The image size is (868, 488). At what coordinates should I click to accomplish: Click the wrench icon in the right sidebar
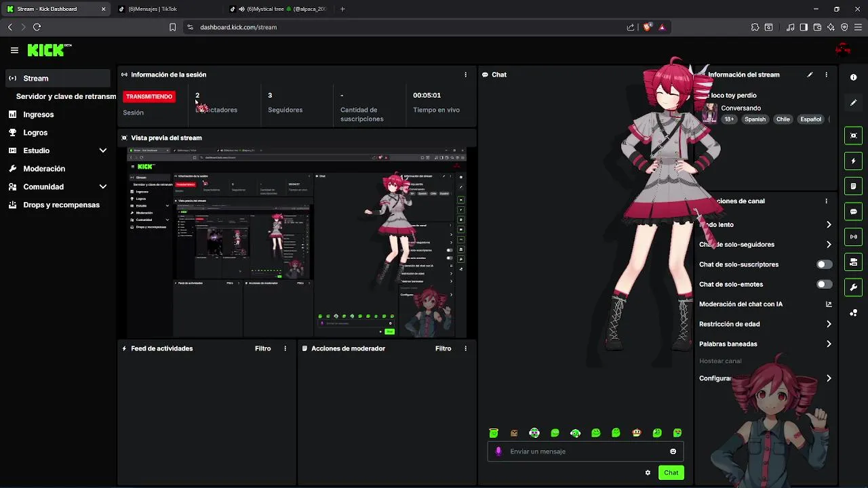point(853,287)
